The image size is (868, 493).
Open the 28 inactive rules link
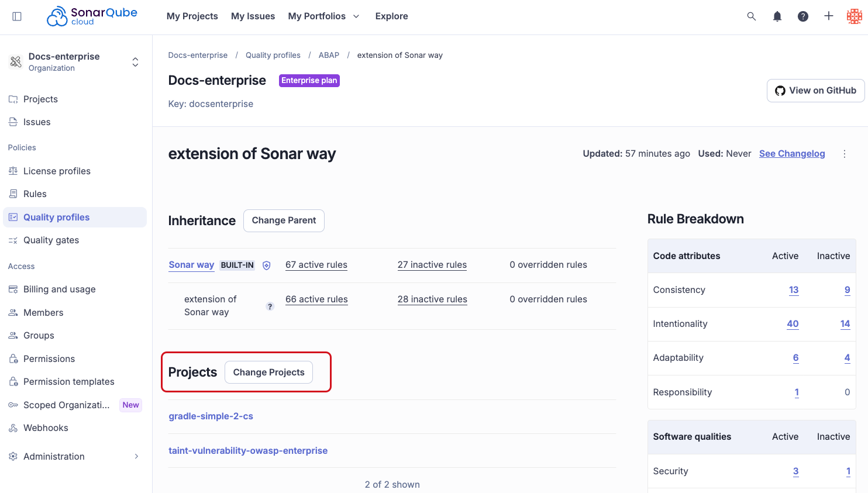pos(432,299)
